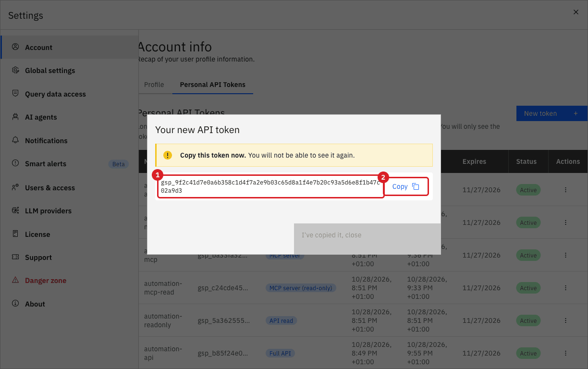Click the Full API scope tag

[281, 353]
